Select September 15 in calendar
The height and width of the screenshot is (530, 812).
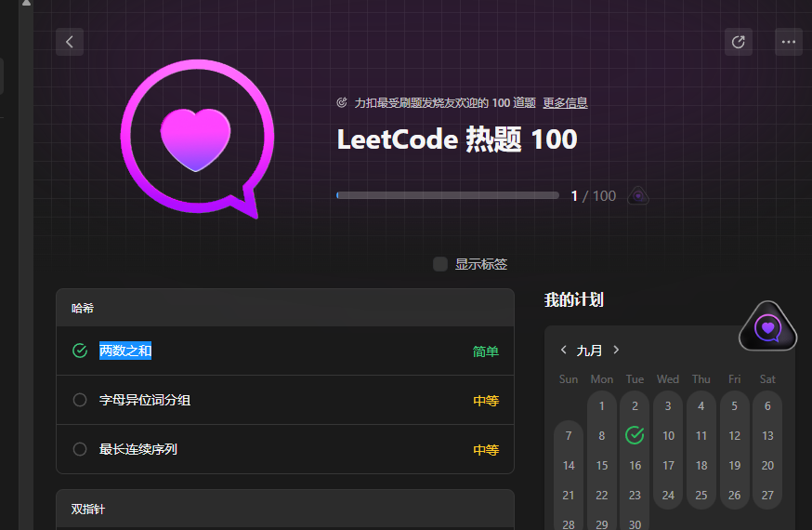[602, 466]
